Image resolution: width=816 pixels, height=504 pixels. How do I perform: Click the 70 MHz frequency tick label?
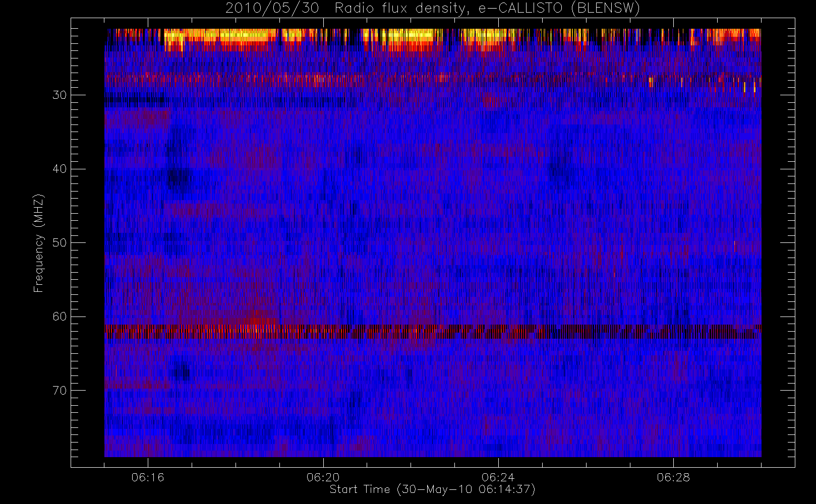point(60,391)
